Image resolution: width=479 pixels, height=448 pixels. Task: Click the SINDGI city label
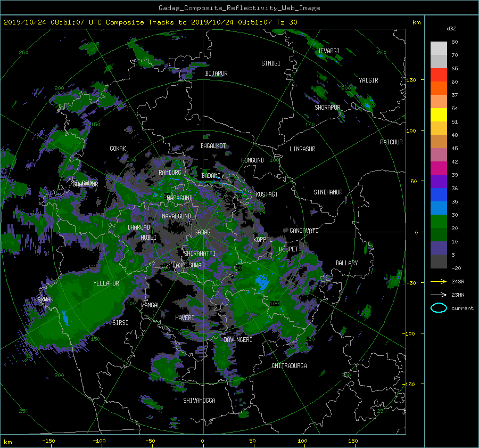[271, 63]
